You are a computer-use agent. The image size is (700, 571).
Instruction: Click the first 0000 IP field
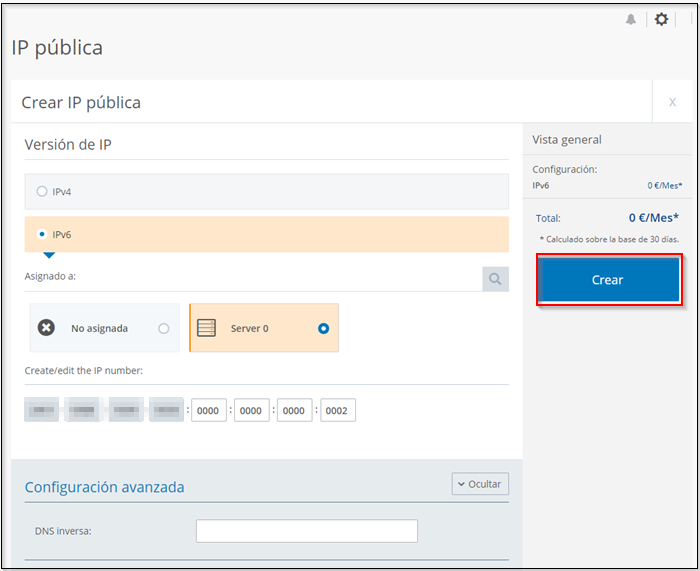click(208, 410)
